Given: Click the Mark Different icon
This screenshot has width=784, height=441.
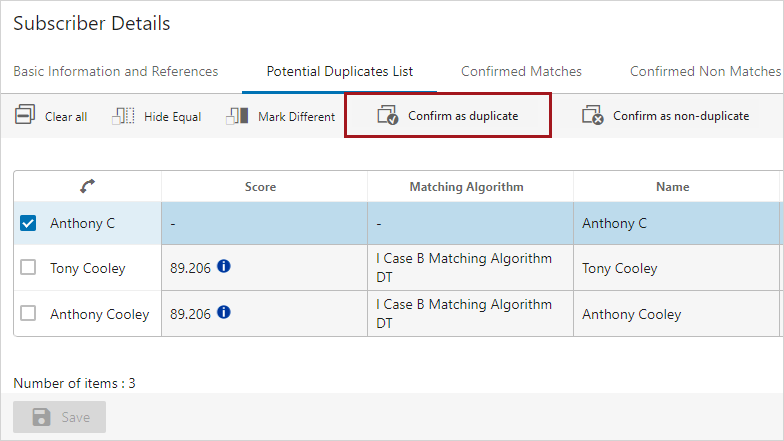Looking at the screenshot, I should 237,116.
